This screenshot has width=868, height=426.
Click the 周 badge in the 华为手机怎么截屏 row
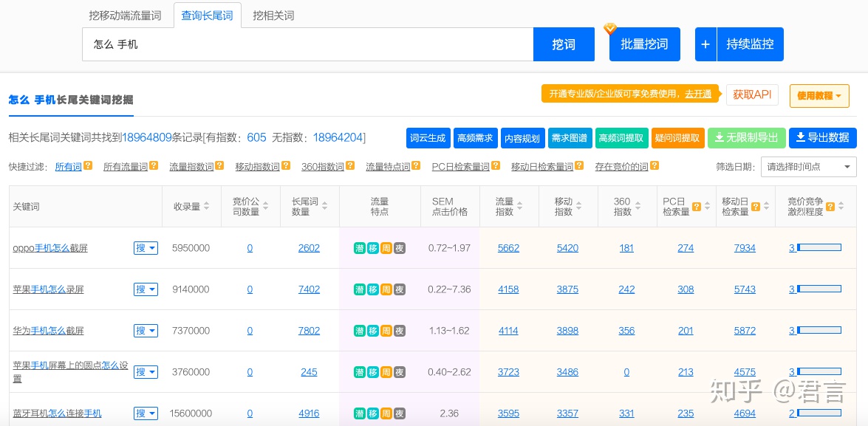pyautogui.click(x=386, y=331)
